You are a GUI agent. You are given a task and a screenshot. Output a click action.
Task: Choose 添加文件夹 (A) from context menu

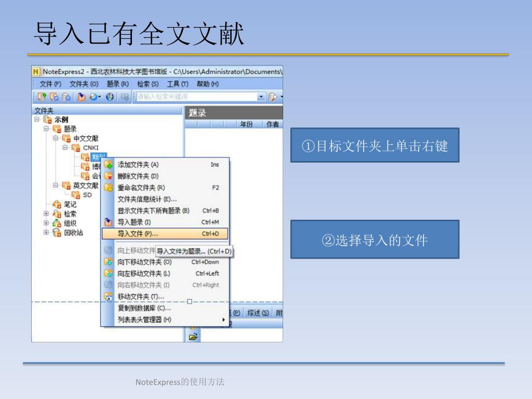click(x=166, y=165)
